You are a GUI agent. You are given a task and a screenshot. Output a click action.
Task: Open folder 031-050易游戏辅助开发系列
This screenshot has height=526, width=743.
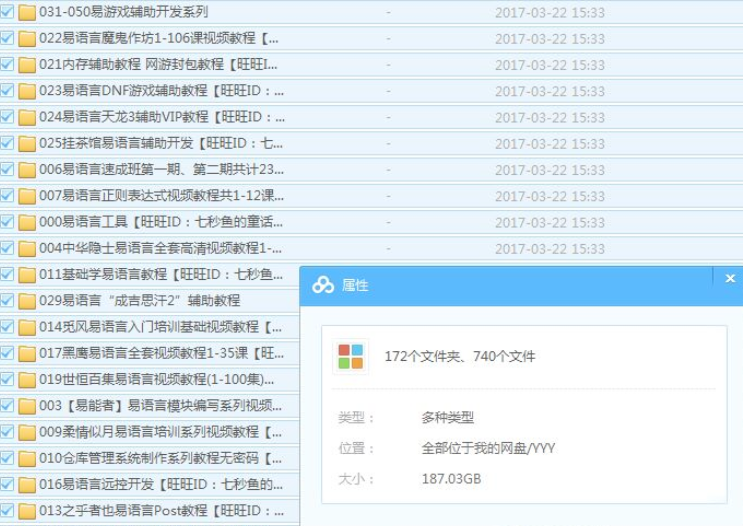[123, 12]
